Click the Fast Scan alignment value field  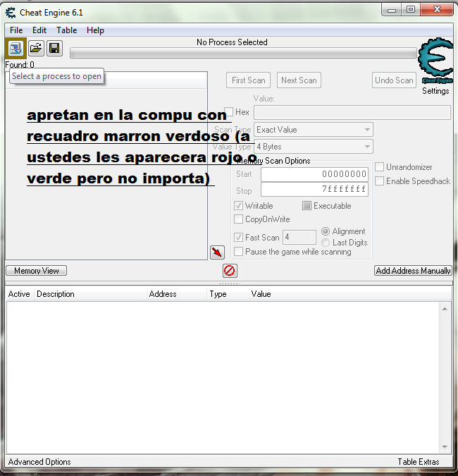[299, 237]
